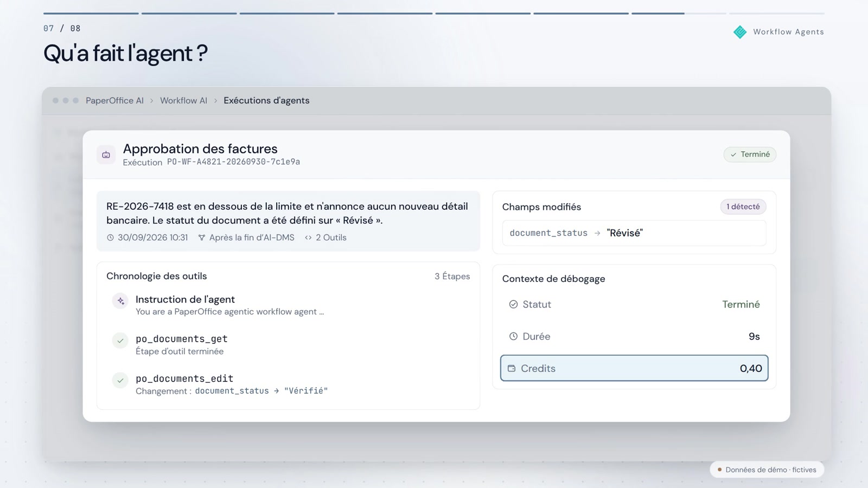Click the clock icon next to Durée
Image resolution: width=868 pixels, height=488 pixels.
(x=513, y=336)
